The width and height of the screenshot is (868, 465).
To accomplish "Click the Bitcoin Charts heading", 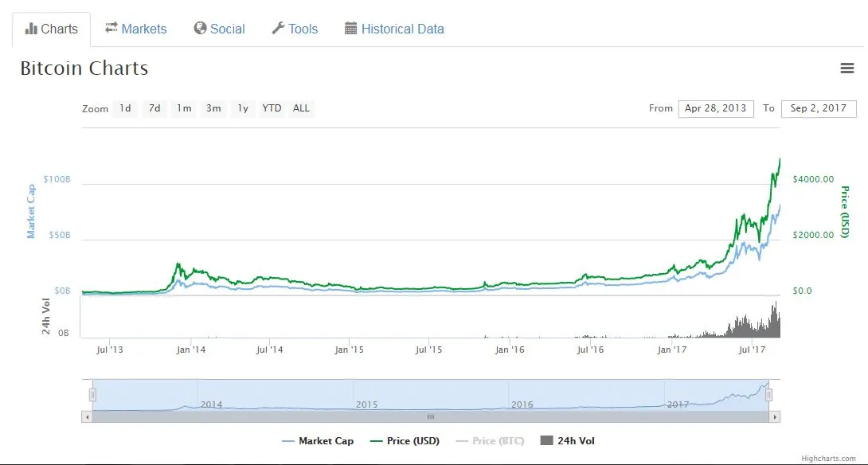I will click(84, 68).
